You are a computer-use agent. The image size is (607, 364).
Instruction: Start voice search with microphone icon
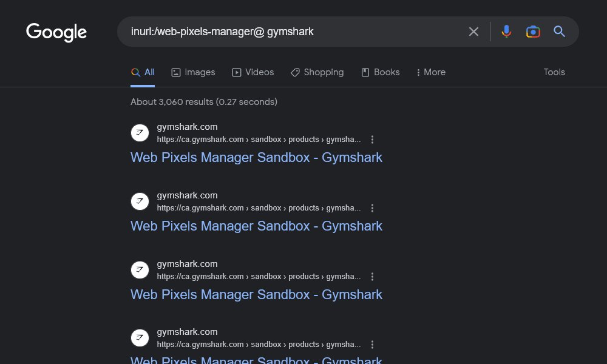click(506, 32)
